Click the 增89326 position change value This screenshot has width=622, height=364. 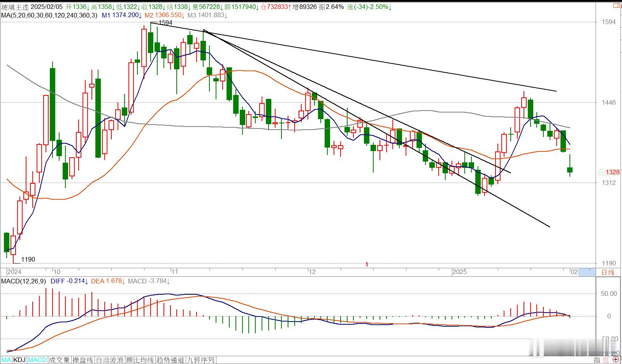pos(304,7)
